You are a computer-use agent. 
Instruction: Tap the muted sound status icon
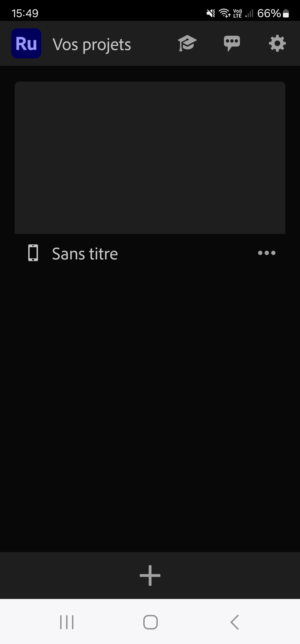211,13
